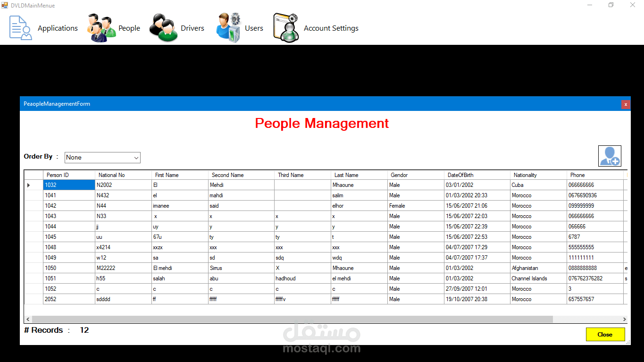Select Person ID cell 1042

pos(69,206)
